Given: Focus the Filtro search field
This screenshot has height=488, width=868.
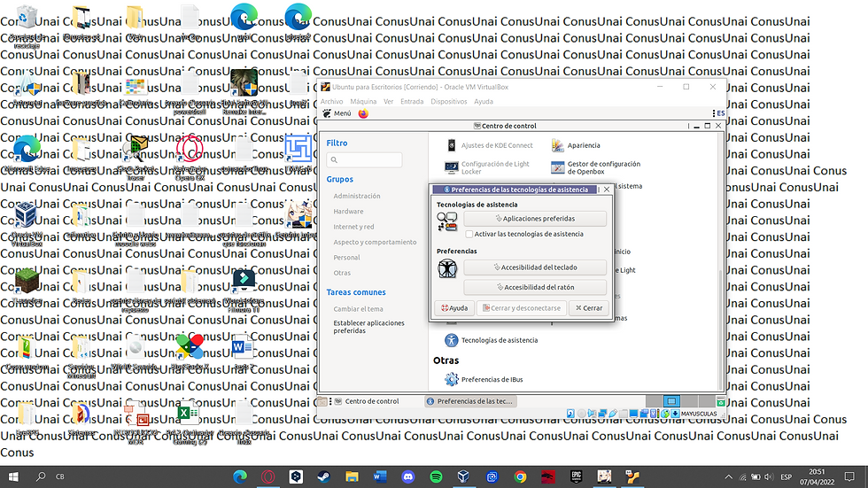Looking at the screenshot, I should (364, 160).
